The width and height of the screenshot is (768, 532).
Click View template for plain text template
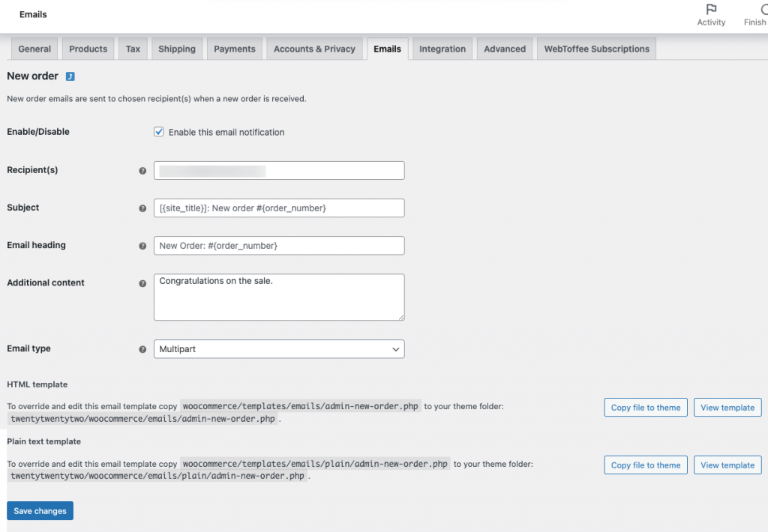pyautogui.click(x=727, y=465)
